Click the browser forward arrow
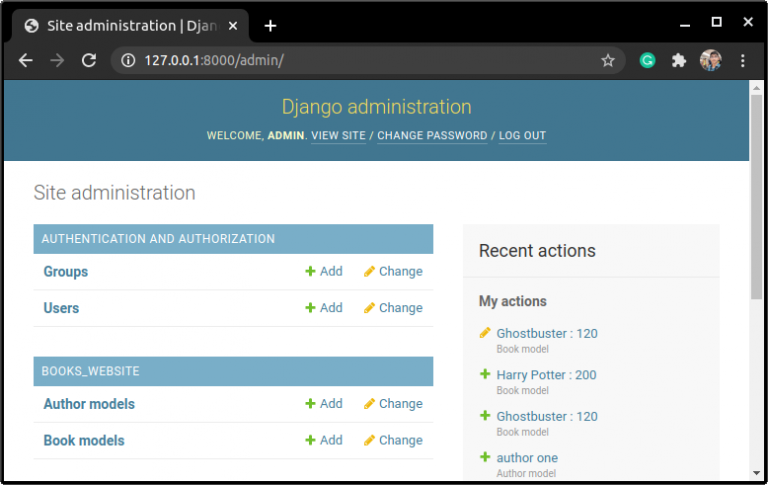768x485 pixels. click(x=57, y=60)
